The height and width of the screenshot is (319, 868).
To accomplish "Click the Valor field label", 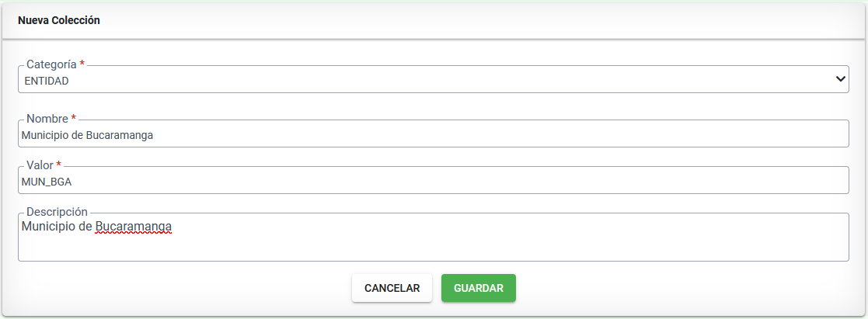I will pyautogui.click(x=40, y=165).
